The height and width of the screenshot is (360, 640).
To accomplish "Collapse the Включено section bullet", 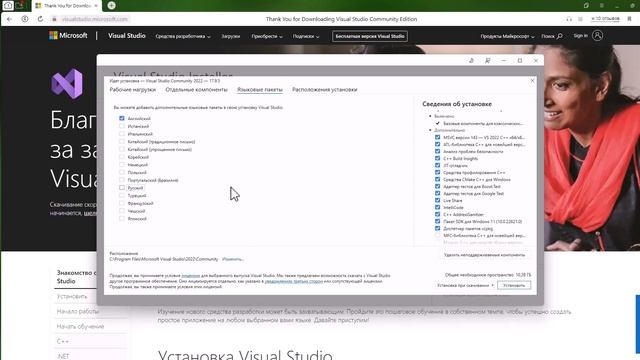I will [430, 116].
